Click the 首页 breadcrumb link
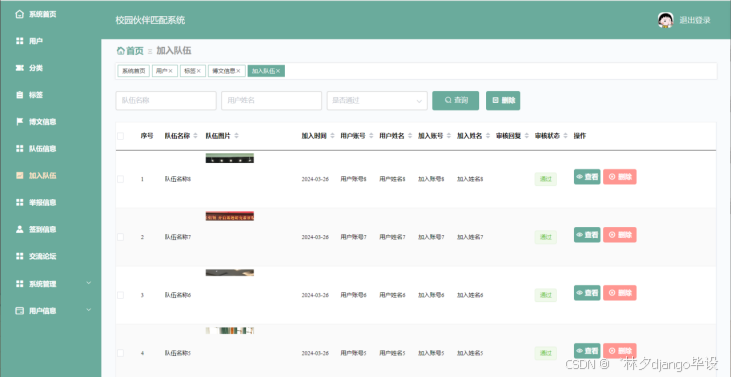This screenshot has height=377, width=732. click(x=135, y=51)
